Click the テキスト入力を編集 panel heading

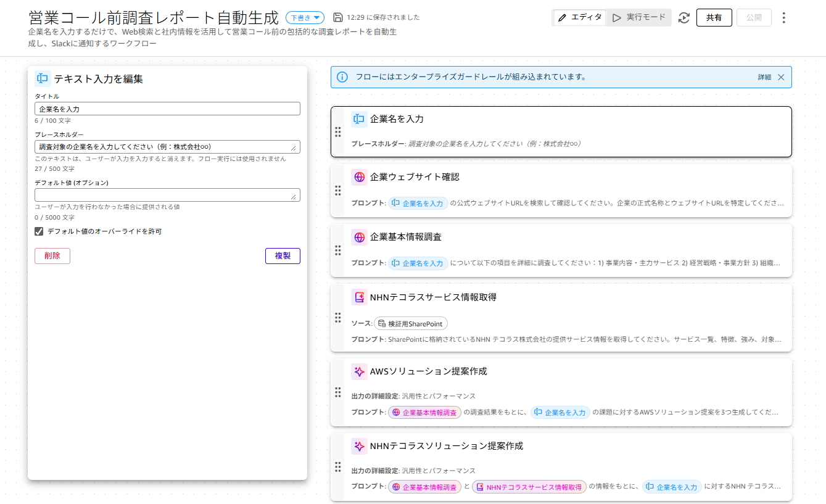coord(99,79)
